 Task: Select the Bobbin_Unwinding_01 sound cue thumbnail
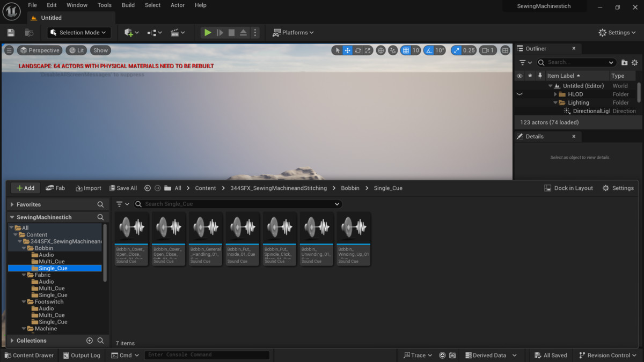click(317, 239)
